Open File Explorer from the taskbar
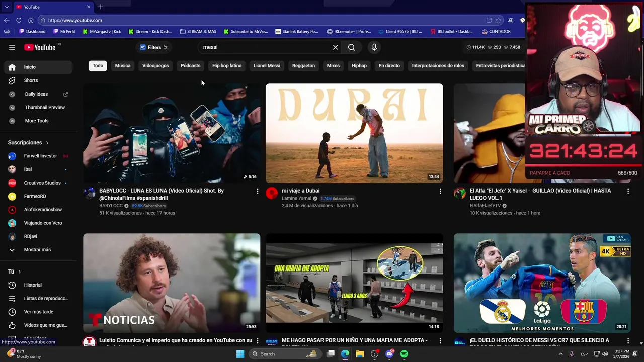 pos(360,354)
